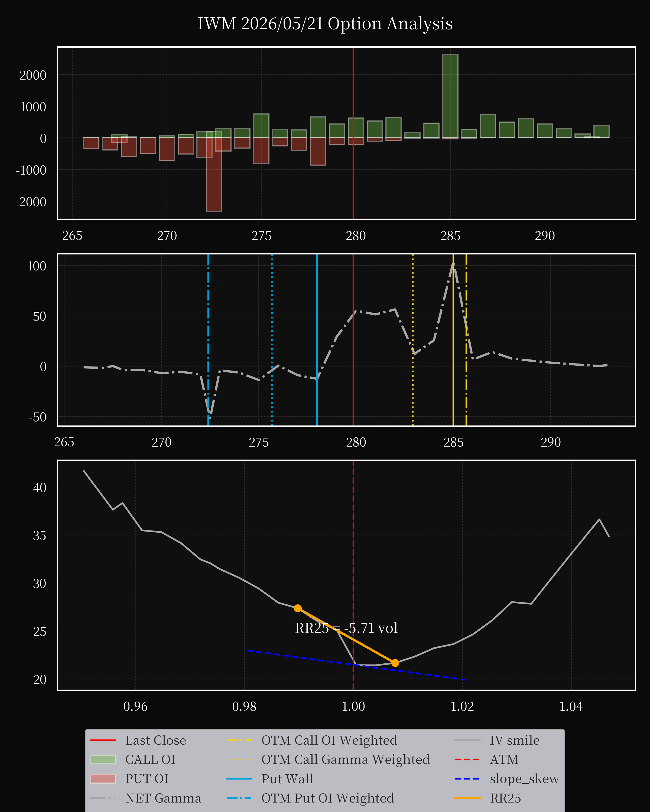
Task: Click the Put Wall legend label
Action: pyautogui.click(x=288, y=779)
